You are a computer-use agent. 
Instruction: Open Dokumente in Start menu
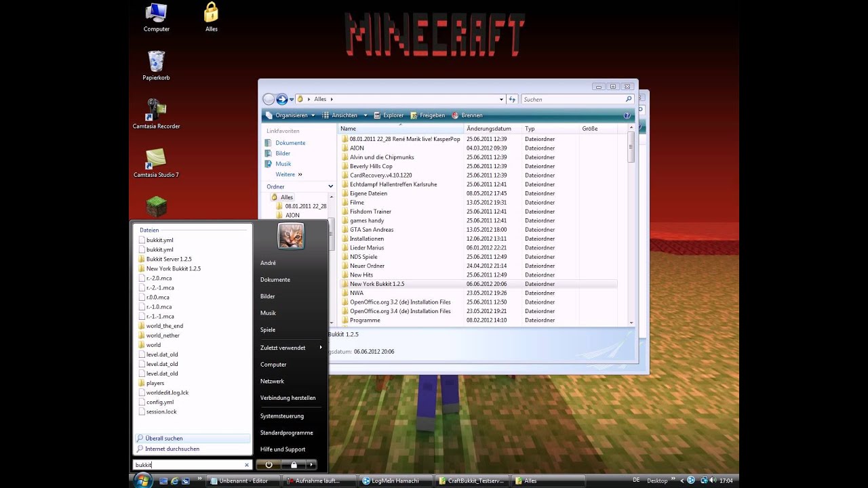(275, 280)
